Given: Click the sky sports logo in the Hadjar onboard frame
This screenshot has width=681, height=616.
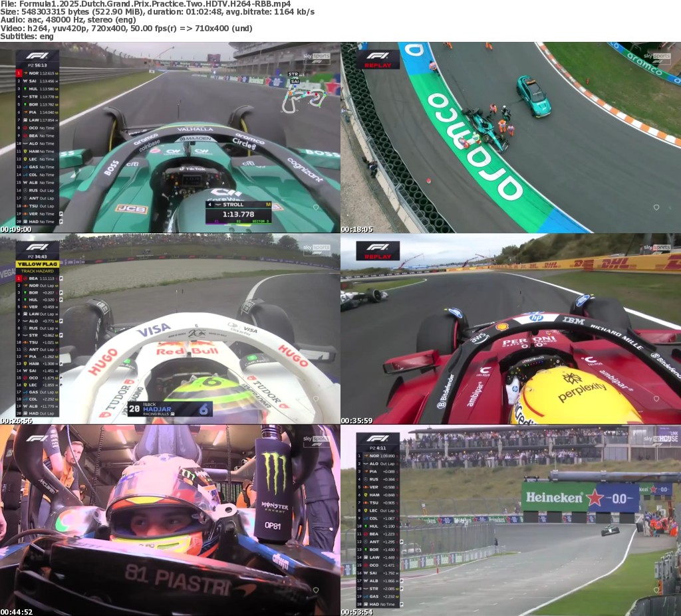Looking at the screenshot, I should pyautogui.click(x=317, y=249).
